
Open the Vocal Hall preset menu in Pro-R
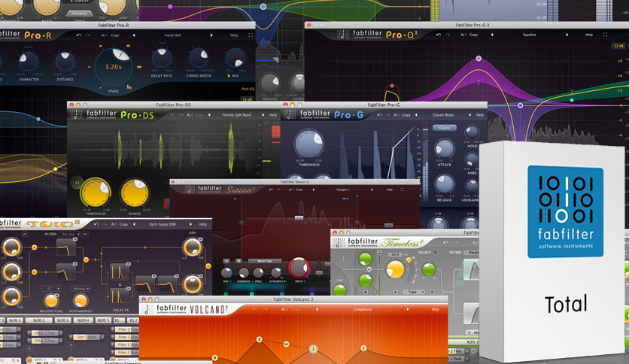click(x=172, y=35)
